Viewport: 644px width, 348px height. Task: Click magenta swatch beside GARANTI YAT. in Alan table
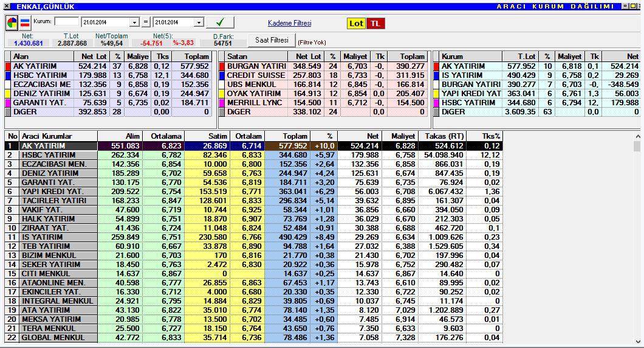[8, 103]
